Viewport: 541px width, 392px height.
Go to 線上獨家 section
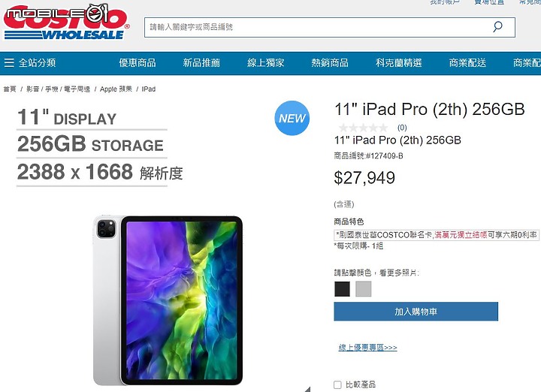(x=266, y=63)
